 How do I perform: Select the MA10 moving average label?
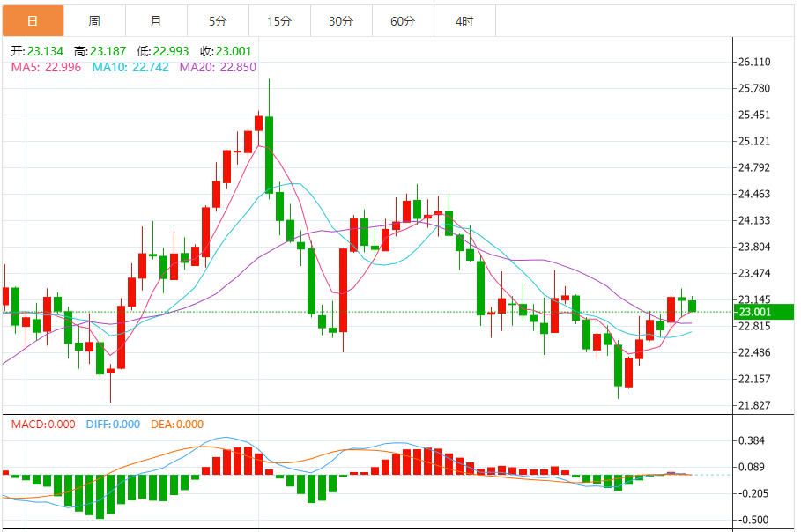tap(130, 66)
